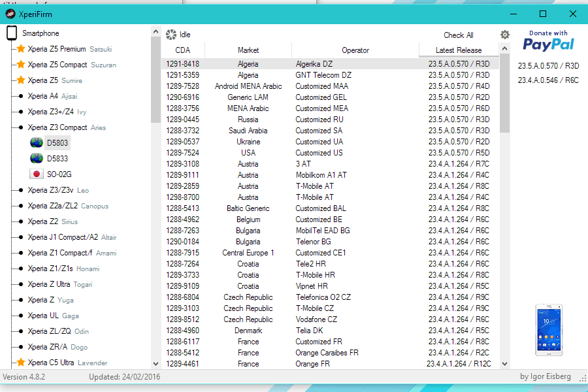Click the firmware list scroll-down arrow
The height and width of the screenshot is (392, 588).
pyautogui.click(x=505, y=364)
